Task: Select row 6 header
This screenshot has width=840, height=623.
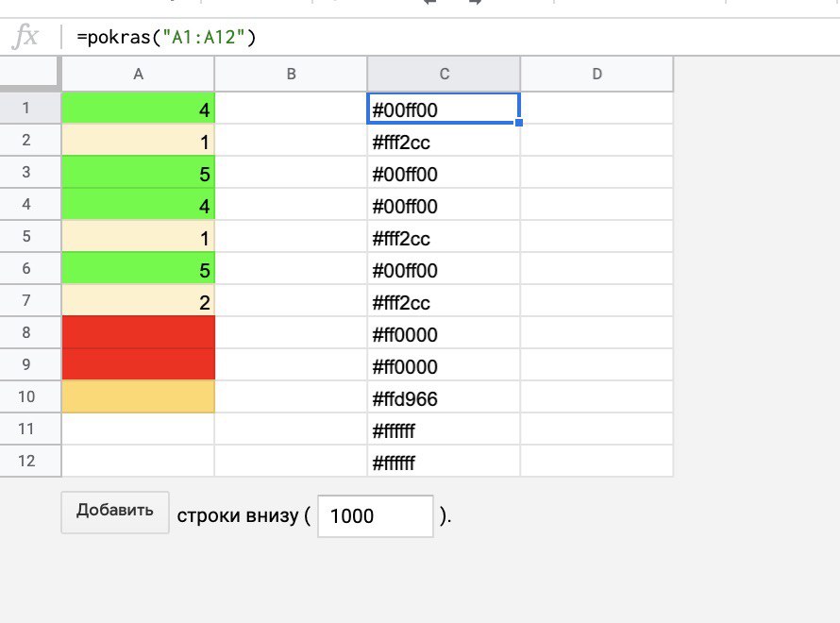Action: 30,269
